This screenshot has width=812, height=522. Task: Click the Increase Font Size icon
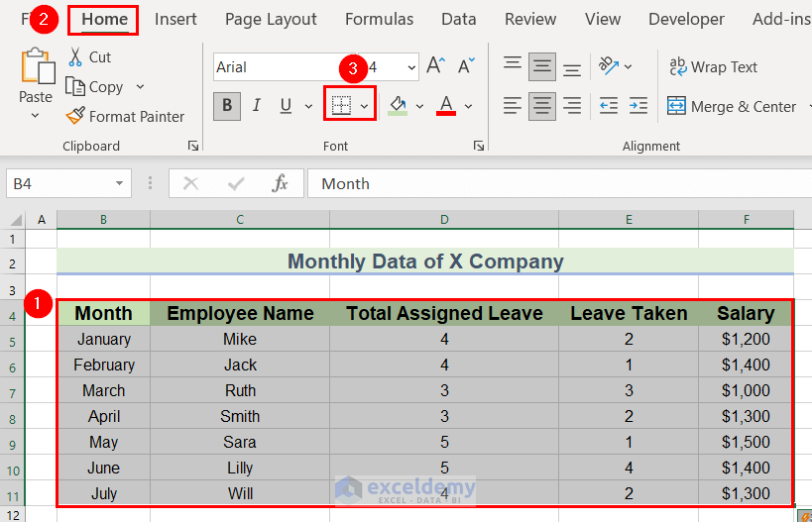click(x=435, y=66)
